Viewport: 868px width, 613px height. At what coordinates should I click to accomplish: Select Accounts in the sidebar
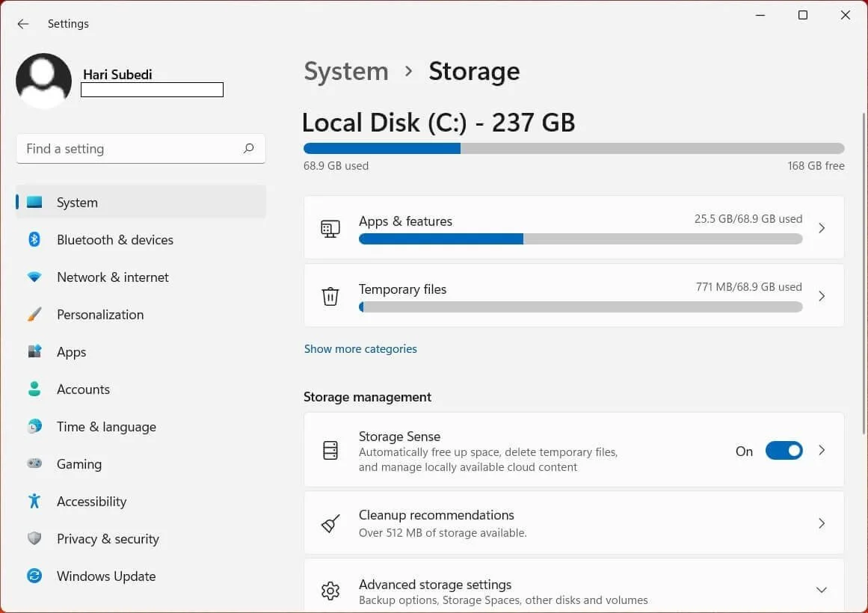pyautogui.click(x=83, y=389)
